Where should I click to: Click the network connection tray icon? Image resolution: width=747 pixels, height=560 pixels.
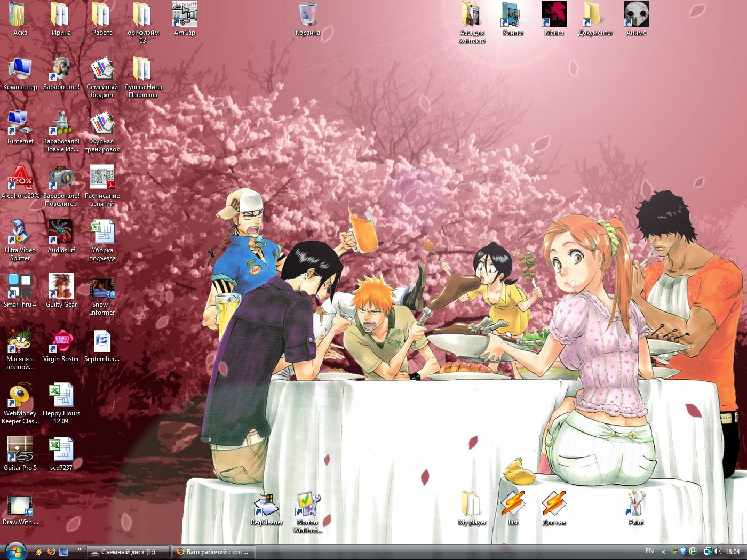point(708,551)
